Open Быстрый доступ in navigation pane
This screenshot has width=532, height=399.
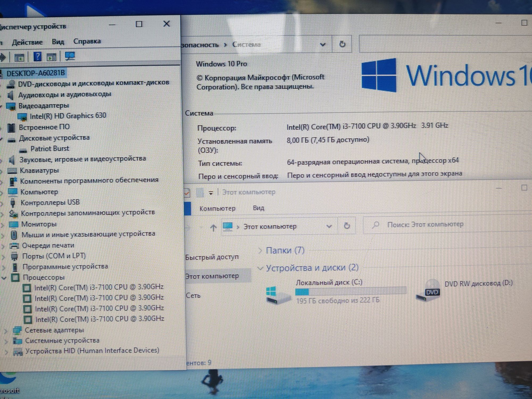point(212,257)
